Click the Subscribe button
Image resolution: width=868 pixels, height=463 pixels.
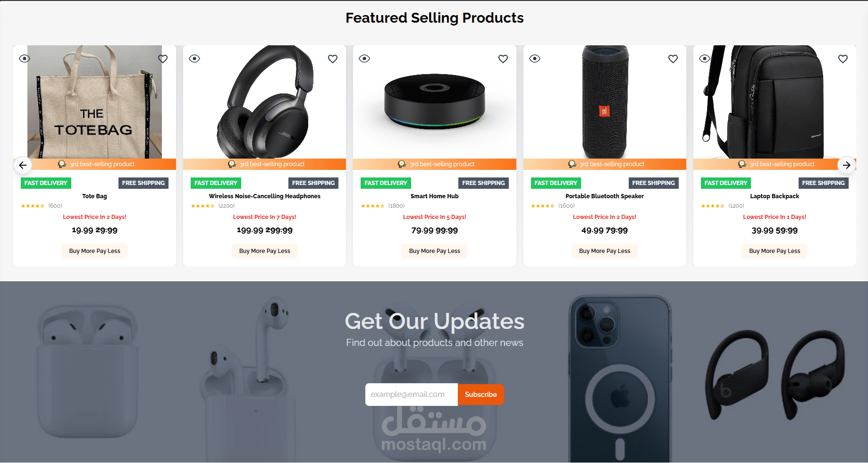tap(480, 395)
